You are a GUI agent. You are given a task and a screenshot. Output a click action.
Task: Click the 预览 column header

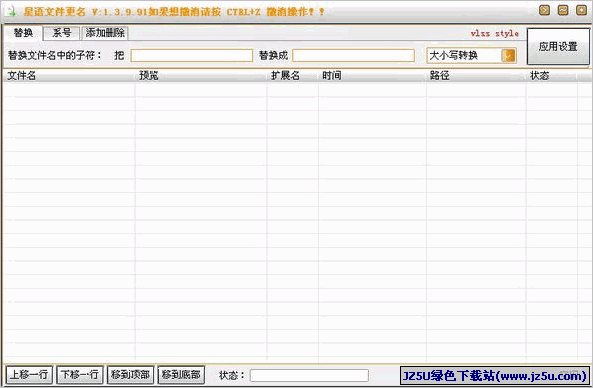point(201,76)
